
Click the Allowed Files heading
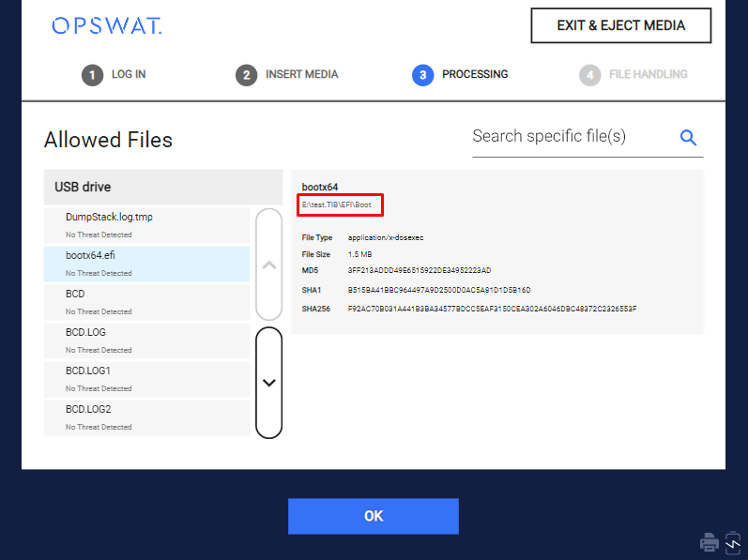click(108, 140)
